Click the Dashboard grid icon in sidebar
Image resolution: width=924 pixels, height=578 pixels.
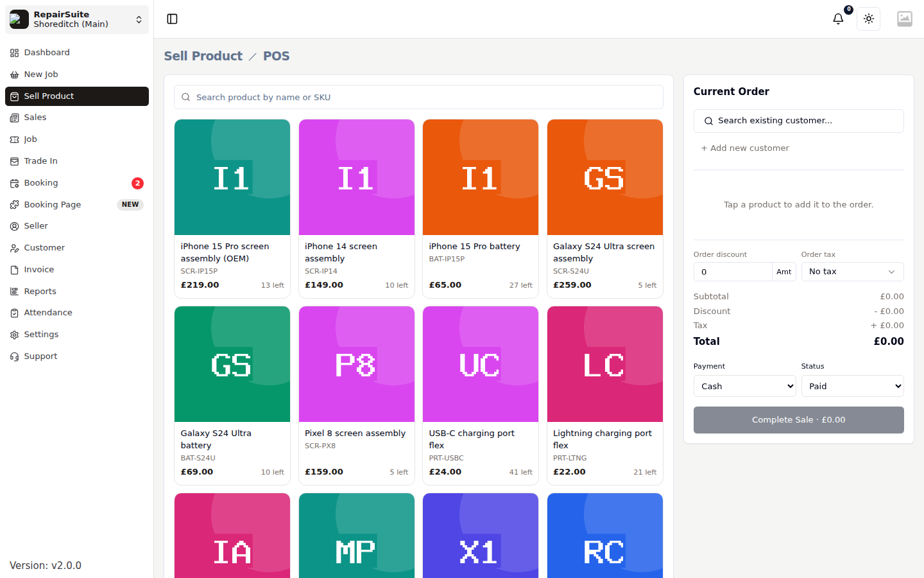14,53
